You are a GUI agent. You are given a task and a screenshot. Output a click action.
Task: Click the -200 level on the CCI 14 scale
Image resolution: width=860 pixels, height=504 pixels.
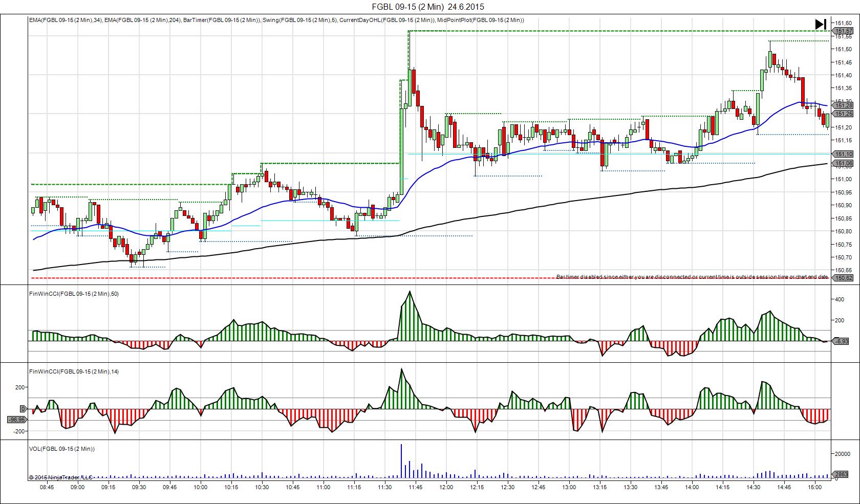click(x=19, y=431)
